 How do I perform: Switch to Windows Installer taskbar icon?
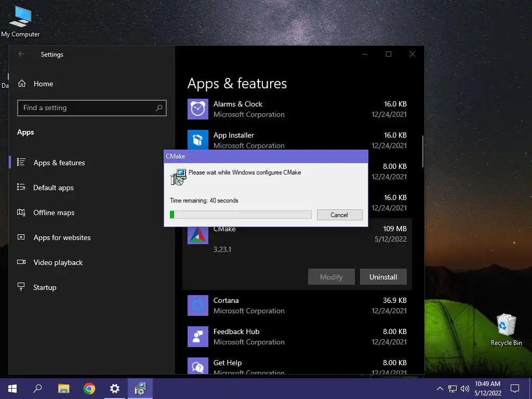pos(140,389)
